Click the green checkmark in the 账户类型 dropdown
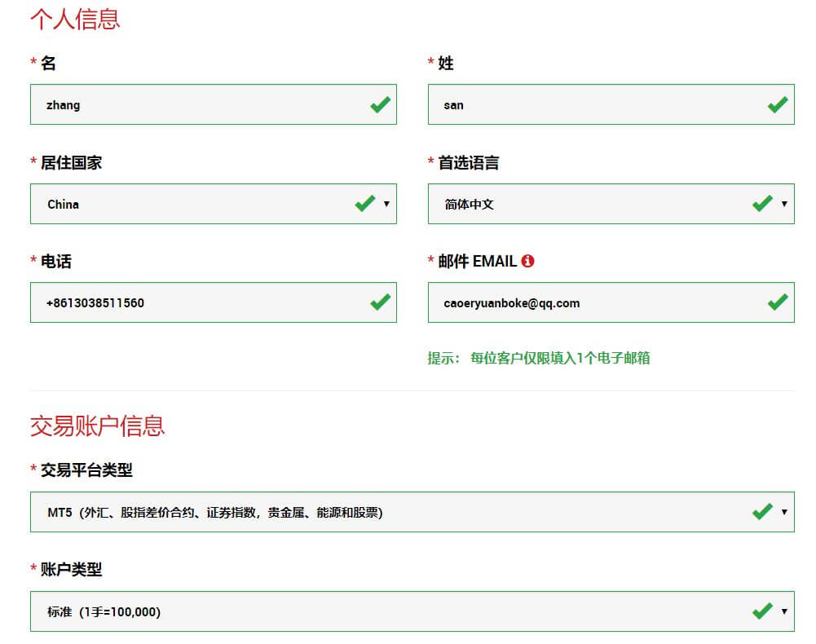Image resolution: width=816 pixels, height=644 pixels. [762, 611]
